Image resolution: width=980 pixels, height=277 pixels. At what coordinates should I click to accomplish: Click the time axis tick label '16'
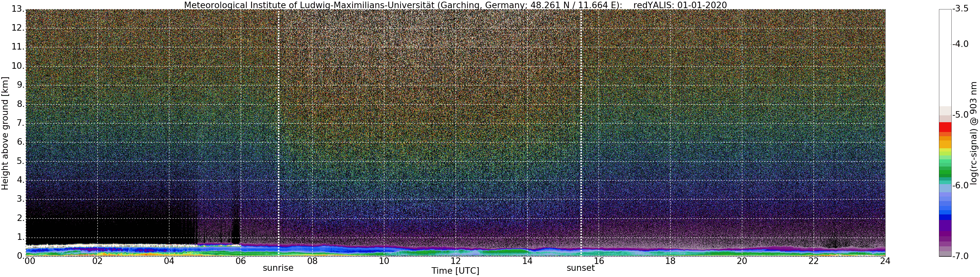tap(599, 261)
